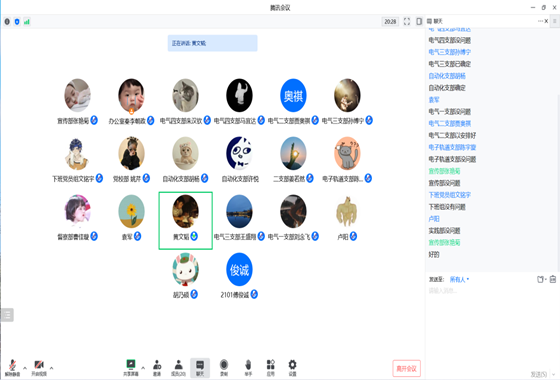Select the send-to 所有人 dropdown
The width and height of the screenshot is (560, 380).
tap(459, 279)
